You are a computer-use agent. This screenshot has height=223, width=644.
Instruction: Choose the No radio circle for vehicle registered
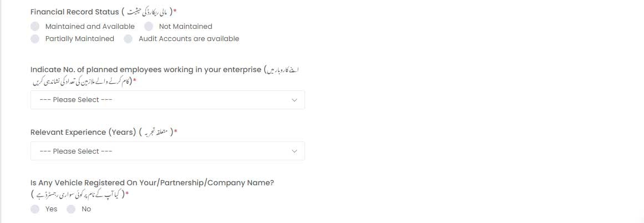pyautogui.click(x=71, y=209)
